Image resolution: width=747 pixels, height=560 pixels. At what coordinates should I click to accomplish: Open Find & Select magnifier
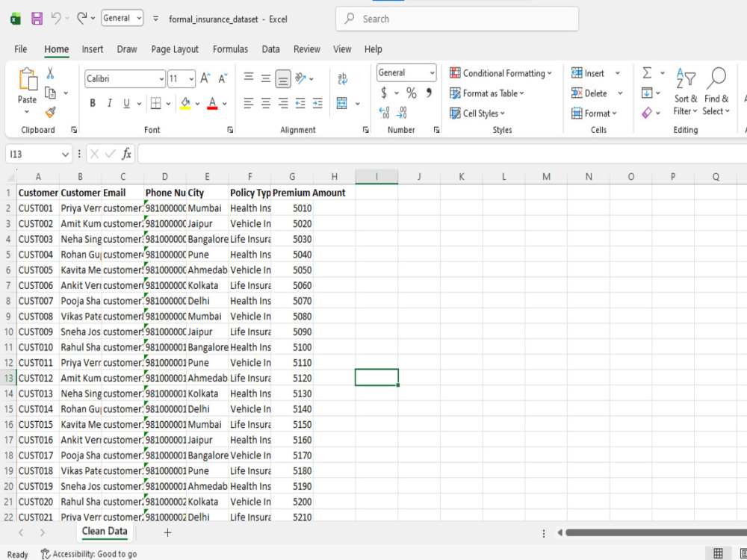point(716,91)
